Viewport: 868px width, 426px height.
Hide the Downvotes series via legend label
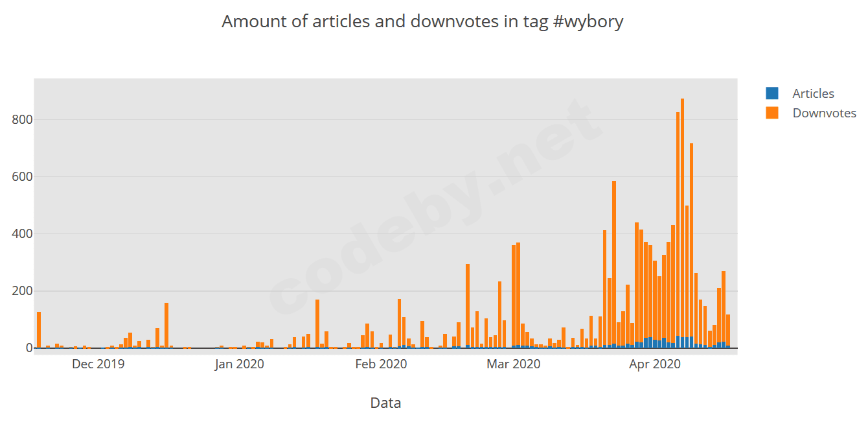click(824, 113)
